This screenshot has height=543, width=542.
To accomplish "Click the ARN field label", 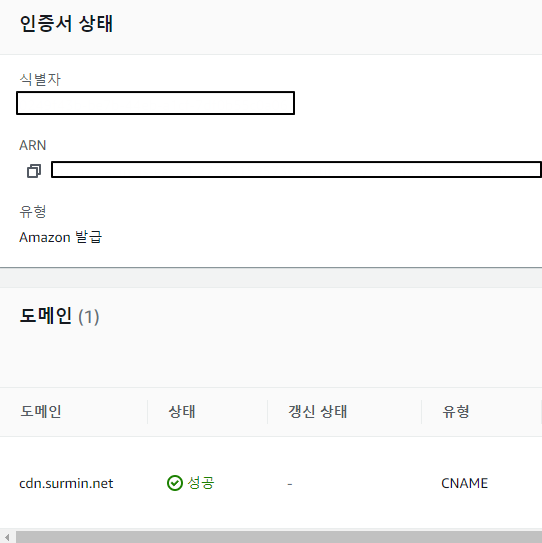I will click(33, 145).
